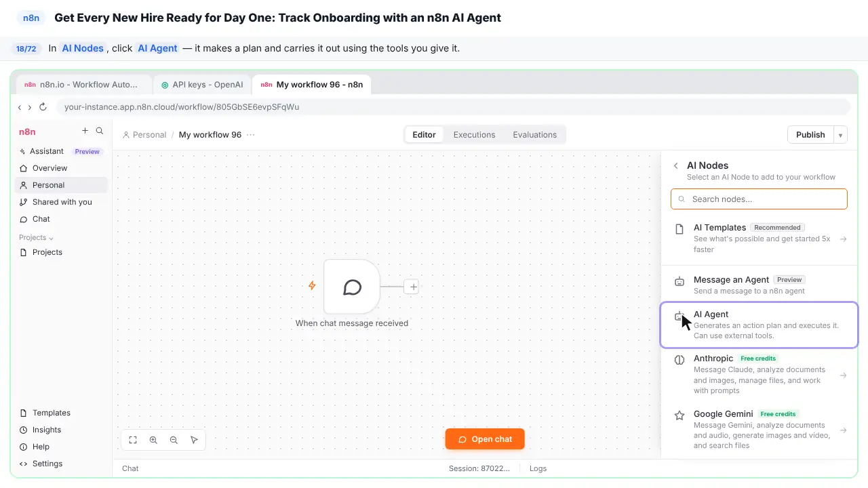The height and width of the screenshot is (488, 868).
Task: Click the browser back arrow
Action: pyautogui.click(x=20, y=107)
